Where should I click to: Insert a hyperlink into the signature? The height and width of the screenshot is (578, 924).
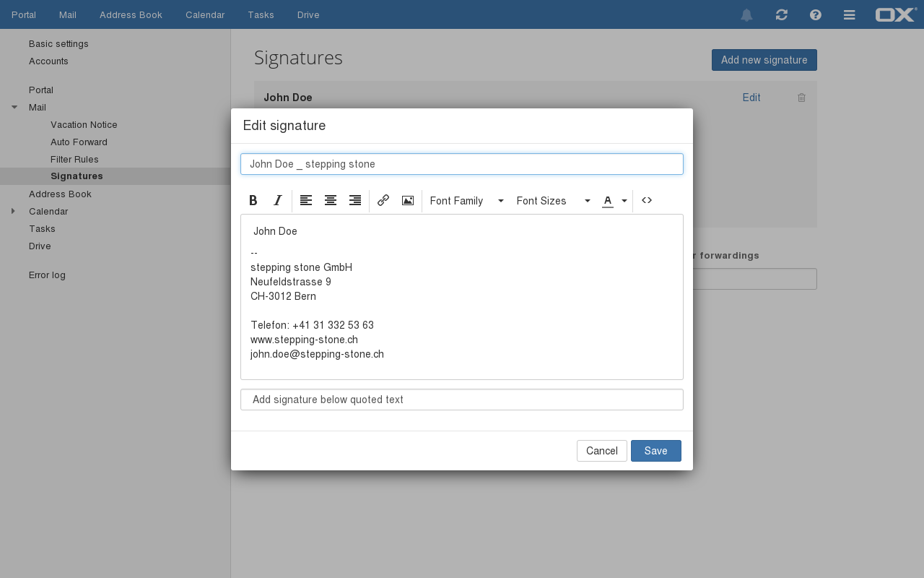[x=383, y=201]
